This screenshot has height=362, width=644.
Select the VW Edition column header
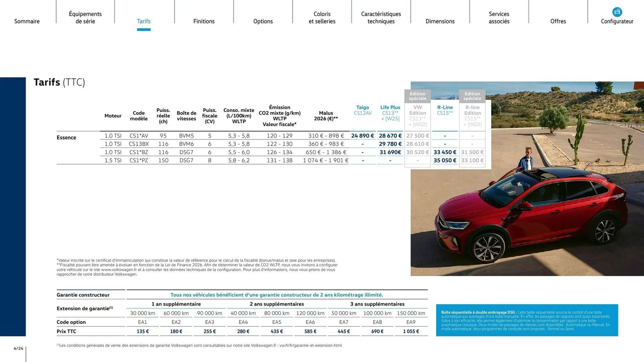click(418, 116)
